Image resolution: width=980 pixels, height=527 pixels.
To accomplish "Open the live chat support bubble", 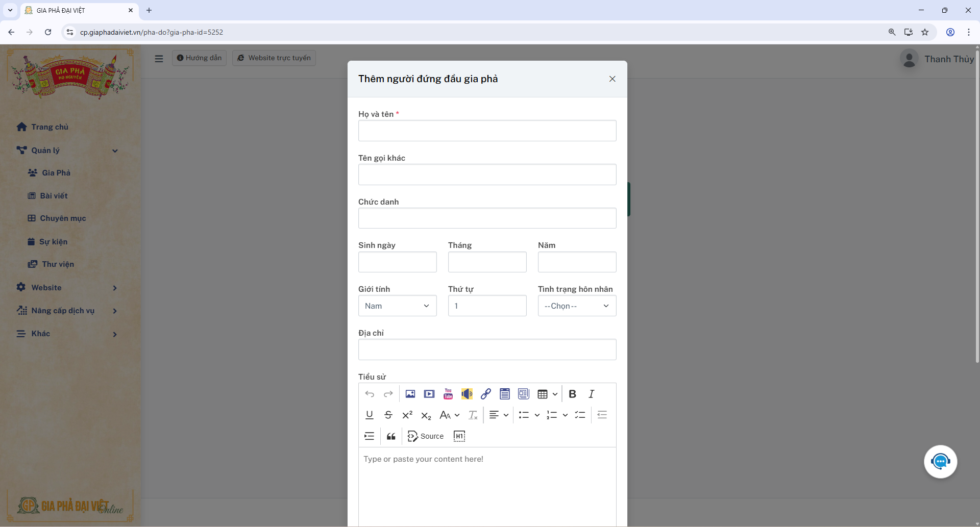I will (x=940, y=462).
